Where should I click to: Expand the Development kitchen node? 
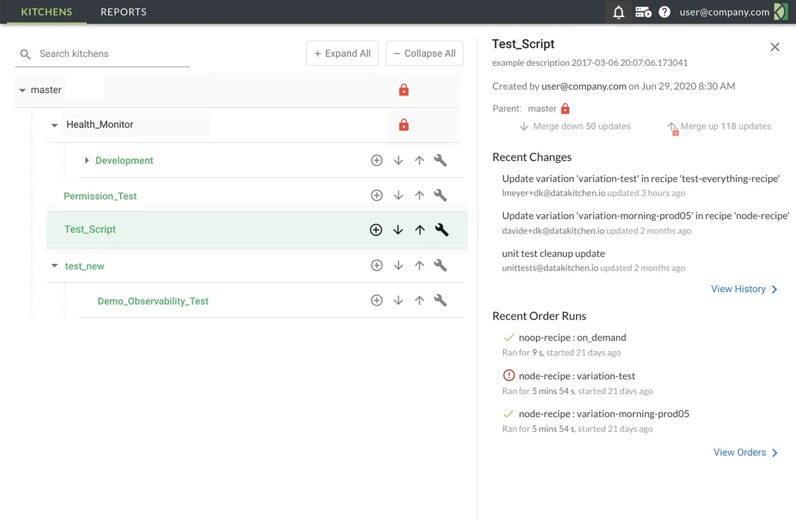(x=87, y=161)
